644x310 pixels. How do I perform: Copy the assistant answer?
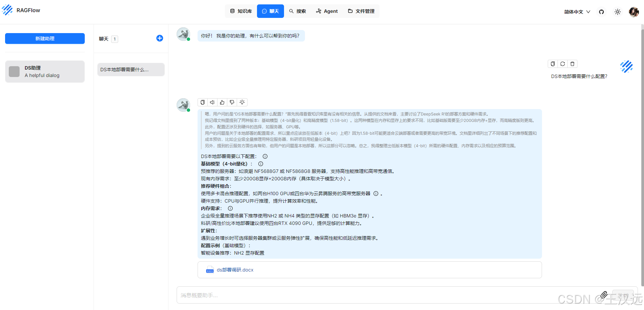pyautogui.click(x=203, y=102)
